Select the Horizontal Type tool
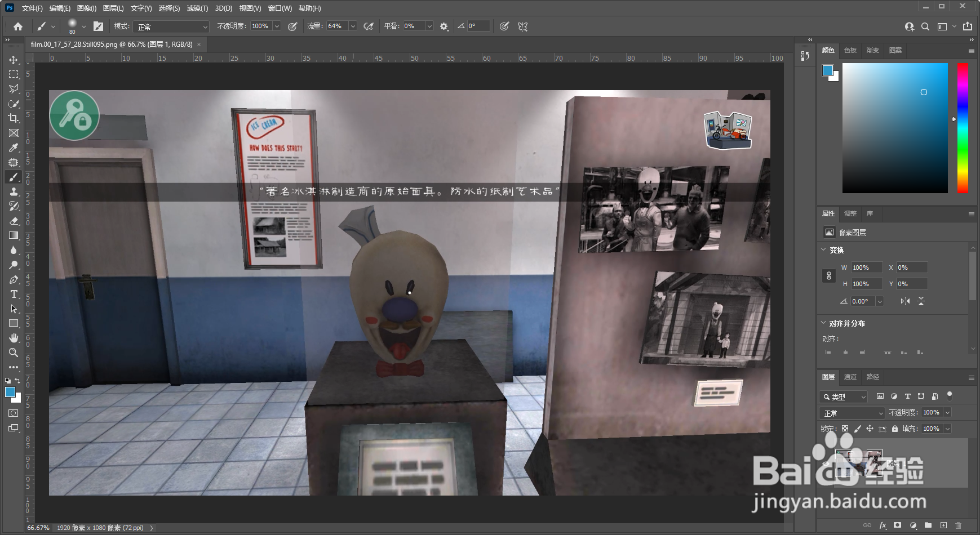980x535 pixels. [14, 294]
